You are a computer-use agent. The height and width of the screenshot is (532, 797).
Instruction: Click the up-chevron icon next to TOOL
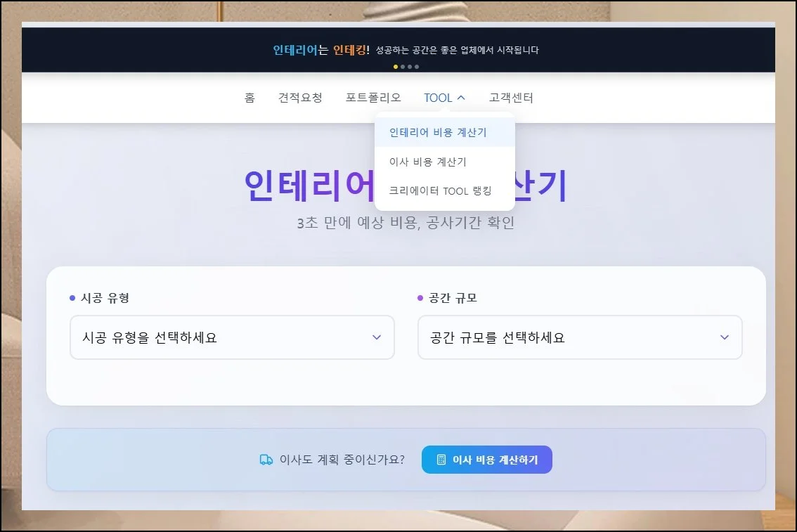point(461,98)
